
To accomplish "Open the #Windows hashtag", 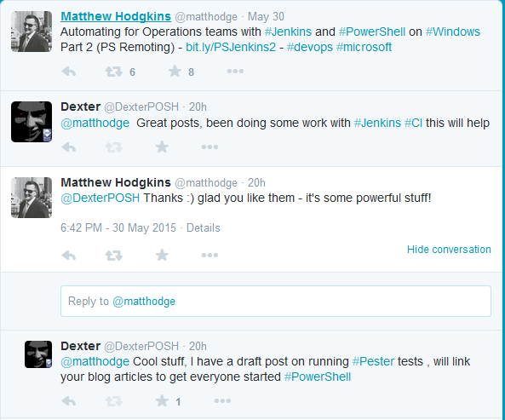I will 453,32.
